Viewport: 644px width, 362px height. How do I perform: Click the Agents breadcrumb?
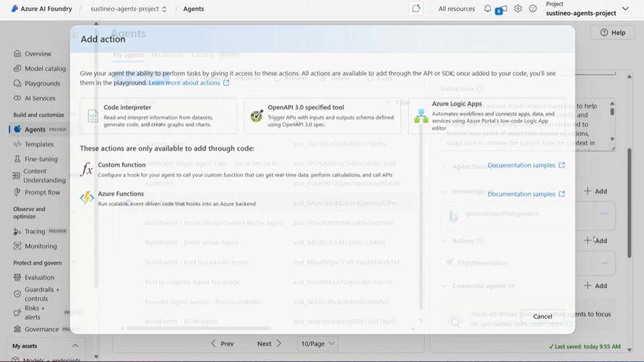coord(194,9)
